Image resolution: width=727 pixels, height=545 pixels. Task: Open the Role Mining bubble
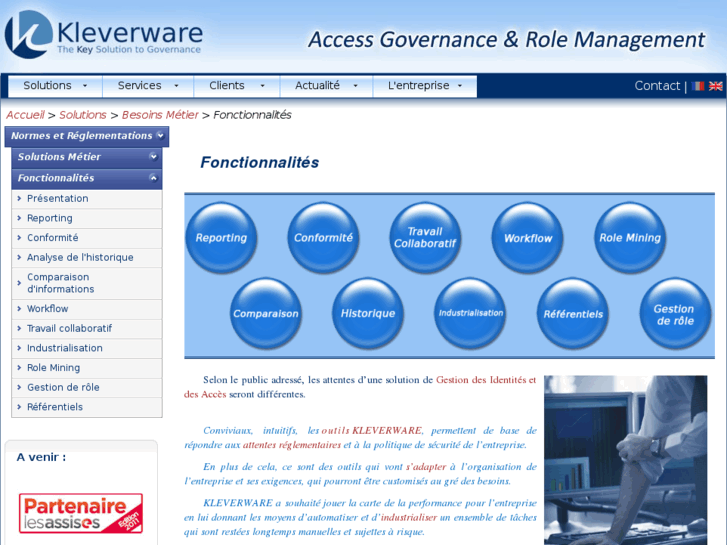[x=630, y=237]
